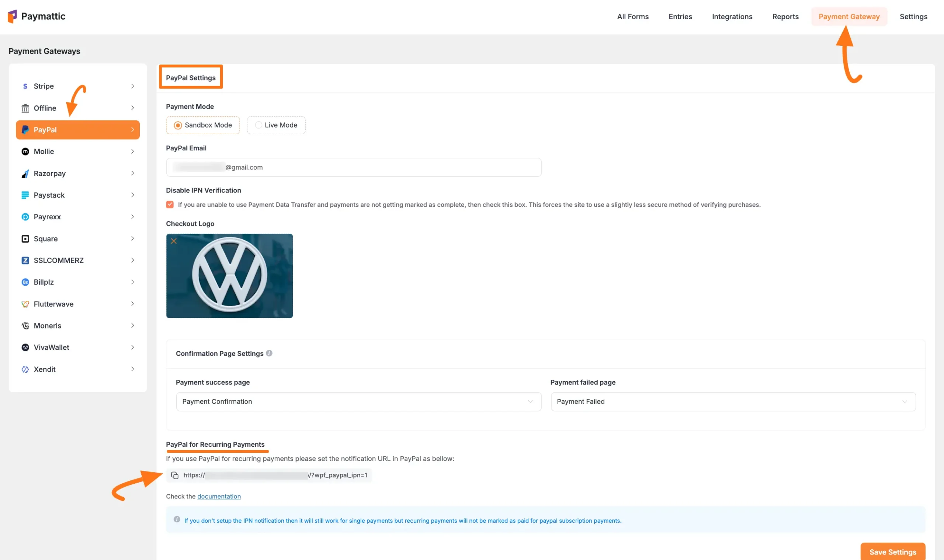Open the Payment failed page dropdown

pos(733,401)
